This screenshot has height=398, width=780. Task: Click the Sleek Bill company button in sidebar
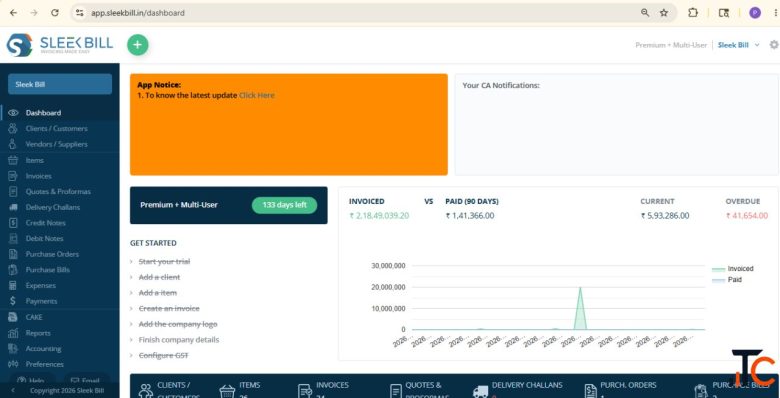(x=60, y=84)
